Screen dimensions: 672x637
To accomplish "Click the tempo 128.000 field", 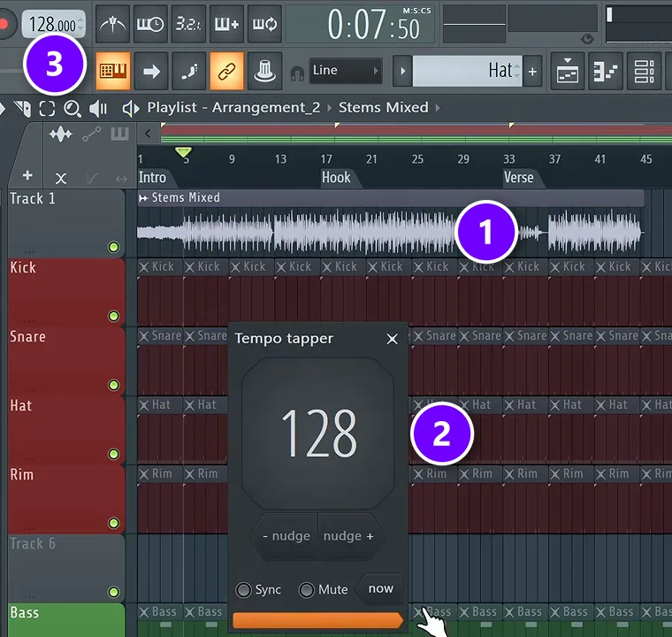I will tap(54, 25).
